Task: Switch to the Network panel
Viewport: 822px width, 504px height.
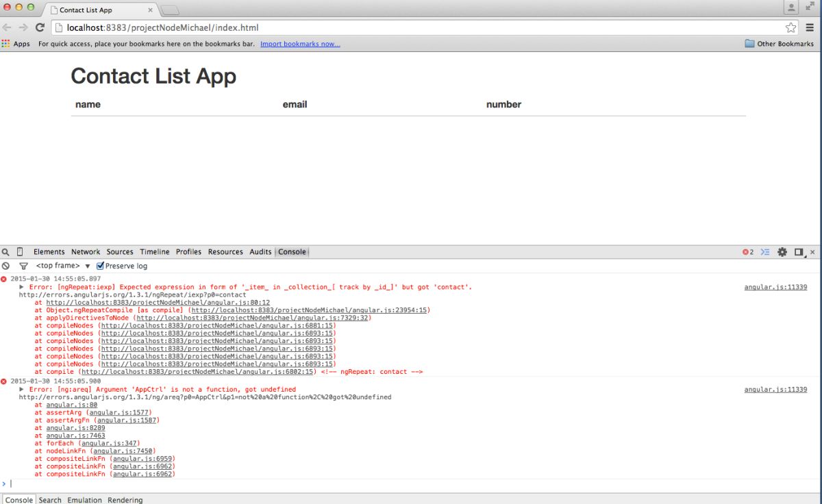Action: [x=86, y=252]
